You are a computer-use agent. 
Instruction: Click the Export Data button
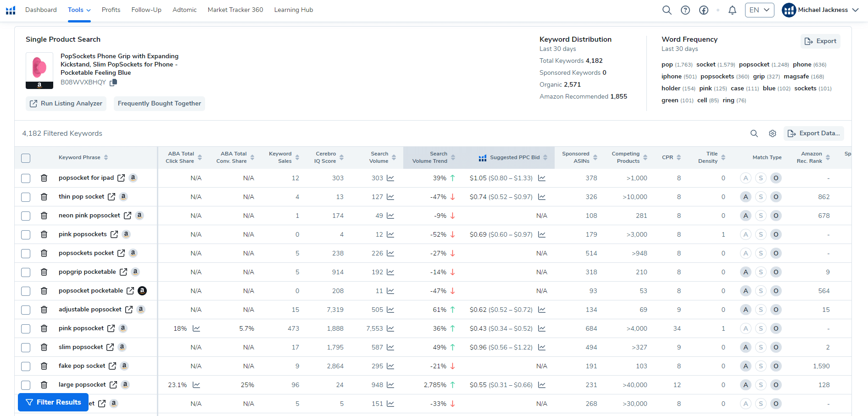tap(814, 133)
